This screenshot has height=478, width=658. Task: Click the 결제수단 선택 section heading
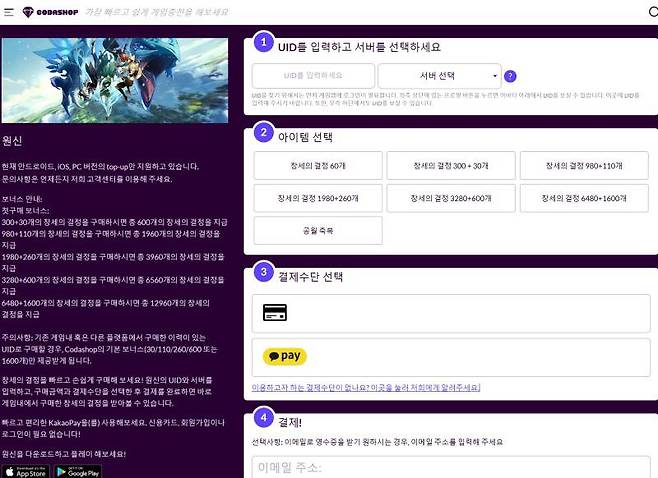click(311, 277)
